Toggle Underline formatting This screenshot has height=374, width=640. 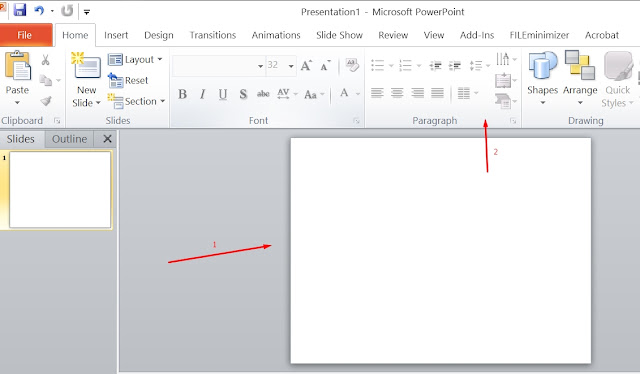(x=222, y=94)
